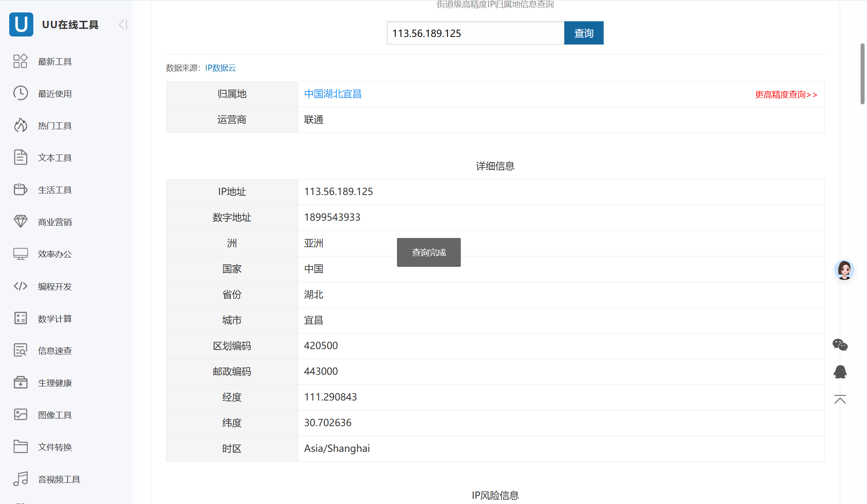The height and width of the screenshot is (504, 867).
Task: Click the page vertical scrollbar
Action: 862,74
